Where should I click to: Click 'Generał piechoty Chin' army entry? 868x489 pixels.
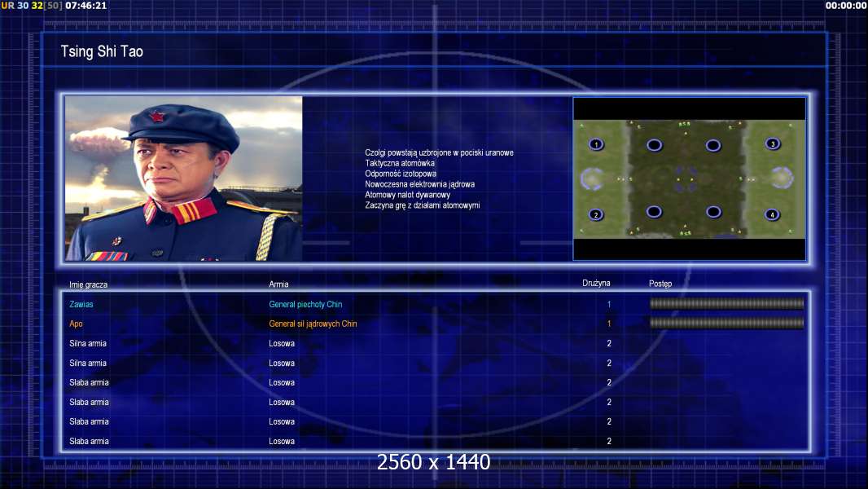[x=305, y=304]
